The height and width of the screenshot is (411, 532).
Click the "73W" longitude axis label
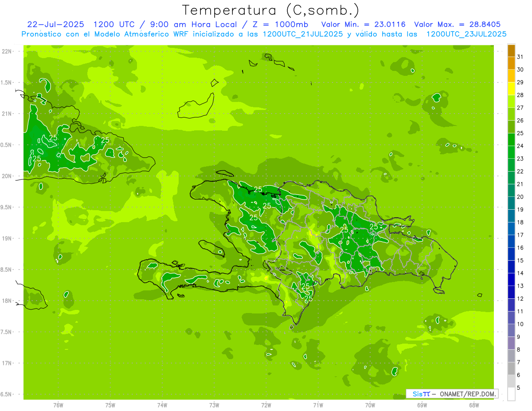(x=214, y=405)
